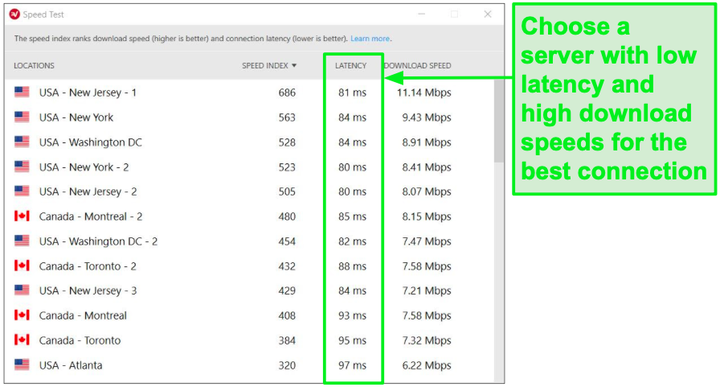Viewport: 720px width, 387px height.
Task: Click the 7.32 Mbps download speed
Action: (x=427, y=341)
